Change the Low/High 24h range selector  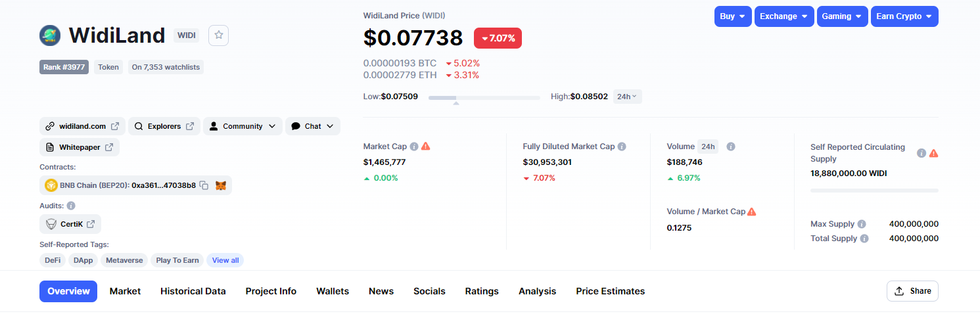[628, 97]
